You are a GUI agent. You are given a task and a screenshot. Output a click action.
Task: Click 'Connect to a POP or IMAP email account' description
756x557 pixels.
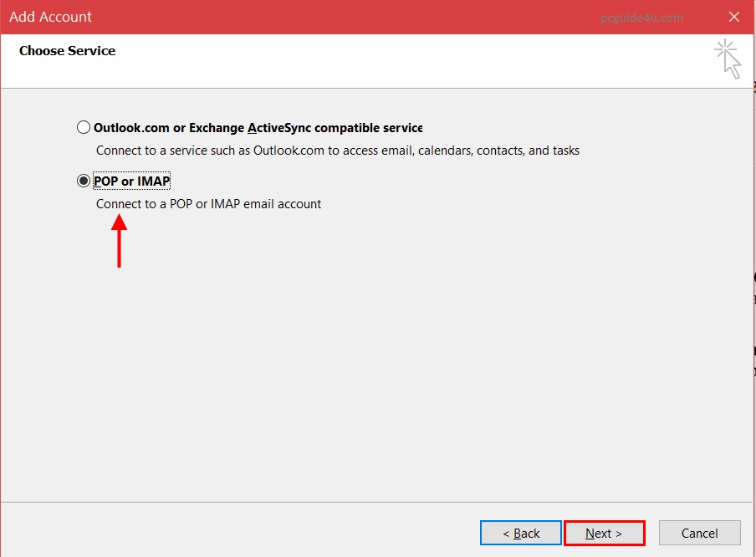(x=208, y=203)
